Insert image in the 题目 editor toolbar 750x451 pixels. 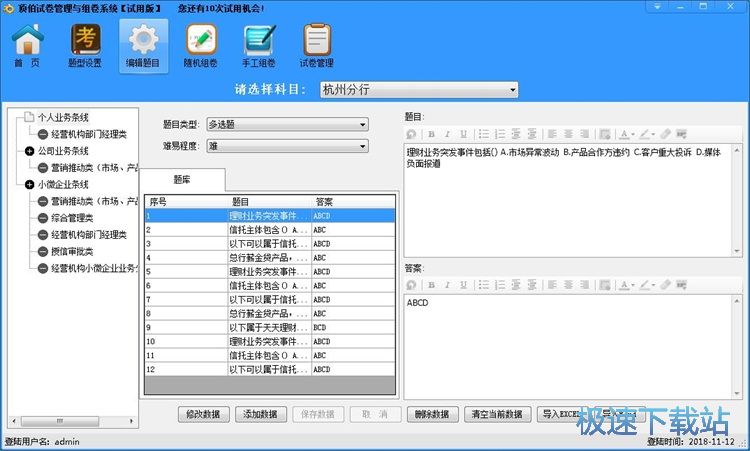point(605,134)
